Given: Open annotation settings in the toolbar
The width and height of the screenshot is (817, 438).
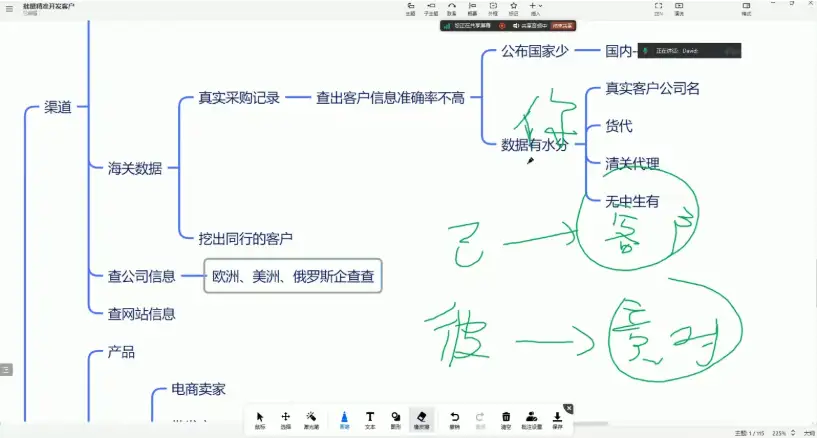Looking at the screenshot, I should click(531, 419).
